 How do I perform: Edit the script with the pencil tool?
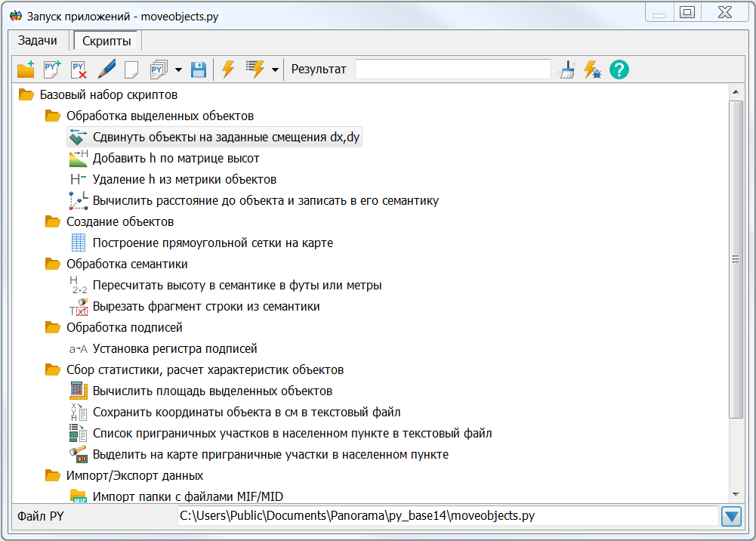click(x=106, y=69)
